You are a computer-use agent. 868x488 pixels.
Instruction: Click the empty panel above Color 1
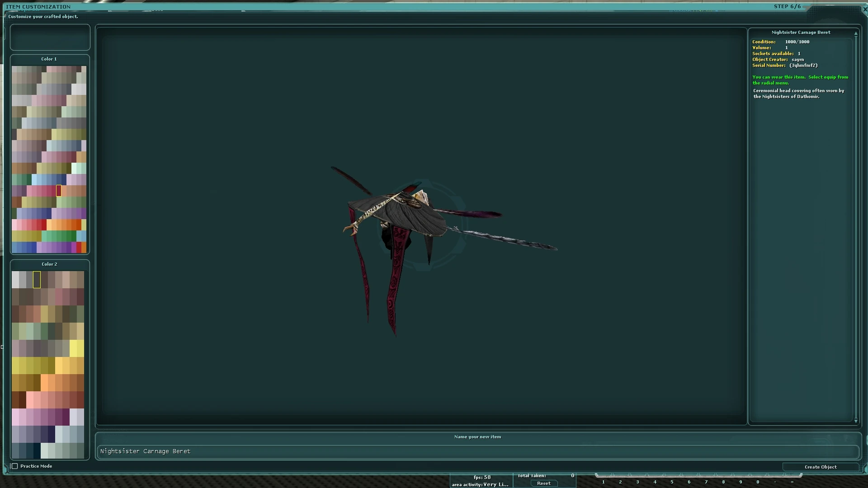pyautogui.click(x=50, y=38)
